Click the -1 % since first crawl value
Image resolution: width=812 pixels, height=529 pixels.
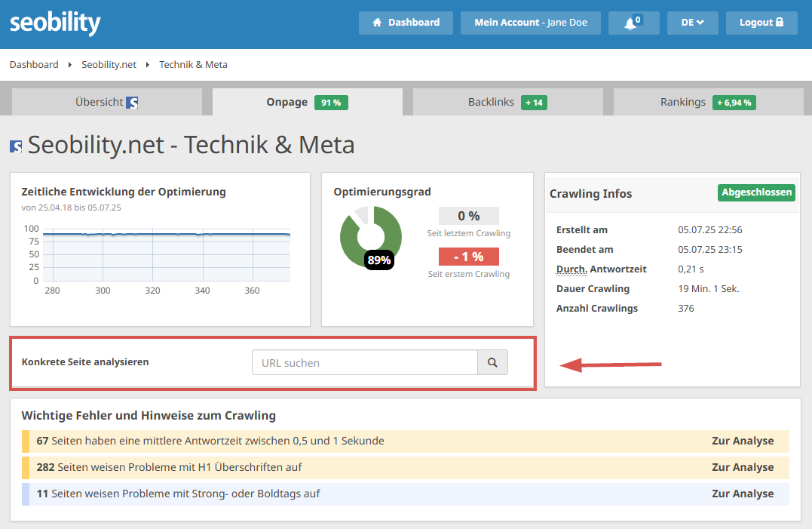click(x=469, y=257)
